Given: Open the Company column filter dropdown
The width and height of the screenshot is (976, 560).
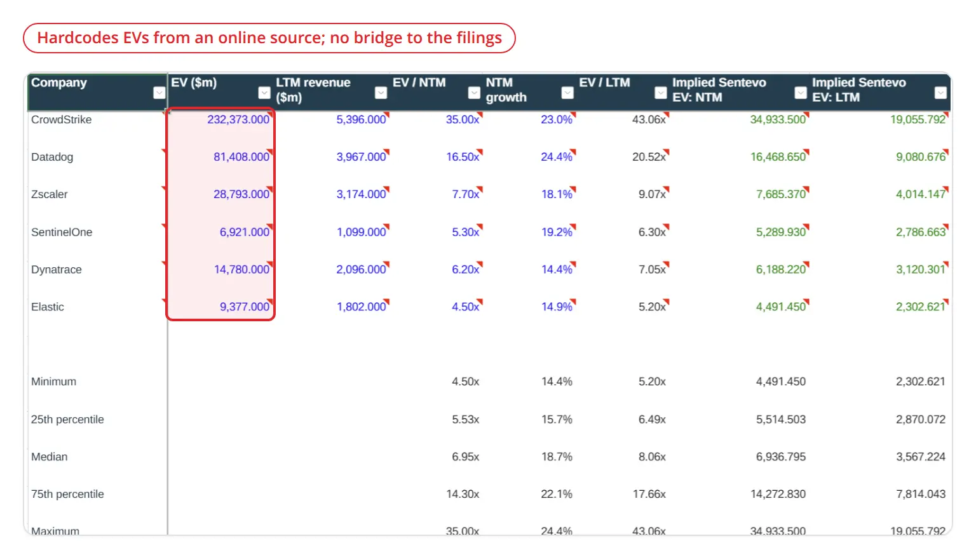Looking at the screenshot, I should 159,93.
